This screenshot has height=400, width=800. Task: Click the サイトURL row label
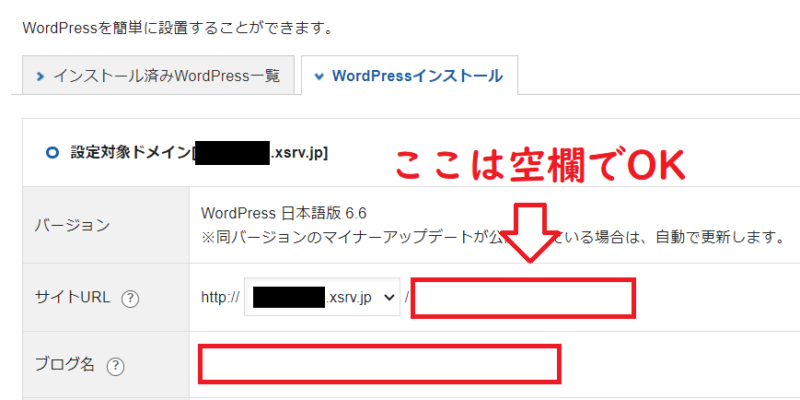(72, 297)
